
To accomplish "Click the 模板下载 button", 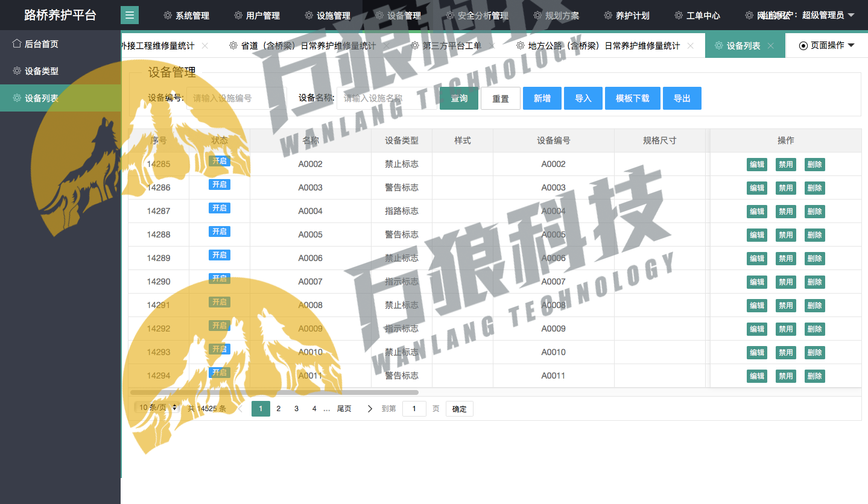I will pyautogui.click(x=633, y=98).
